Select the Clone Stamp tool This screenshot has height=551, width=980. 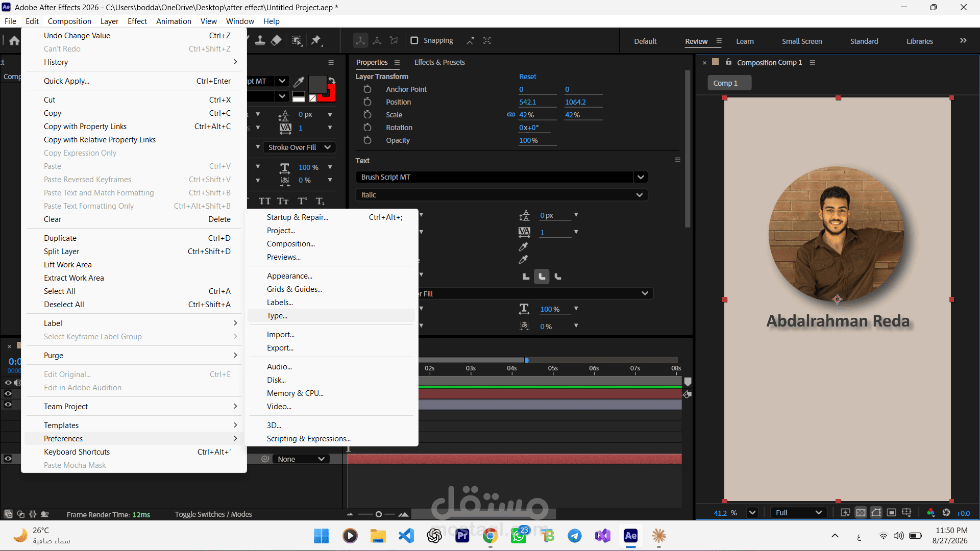(260, 41)
